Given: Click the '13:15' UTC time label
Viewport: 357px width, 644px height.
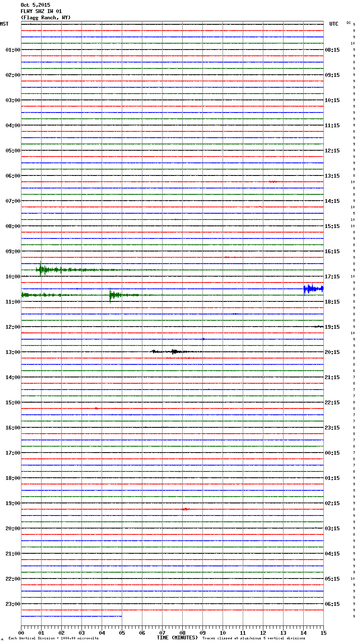Looking at the screenshot, I should click(x=332, y=176).
